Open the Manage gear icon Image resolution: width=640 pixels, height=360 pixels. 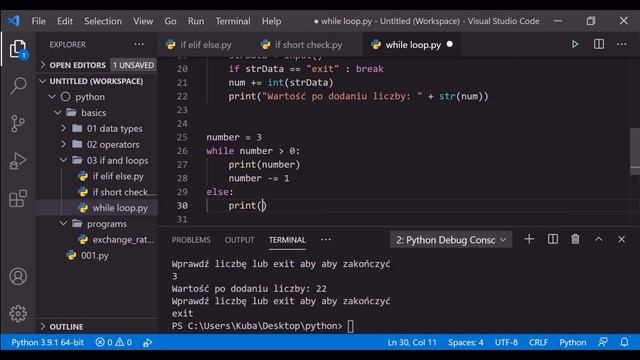[x=18, y=313]
